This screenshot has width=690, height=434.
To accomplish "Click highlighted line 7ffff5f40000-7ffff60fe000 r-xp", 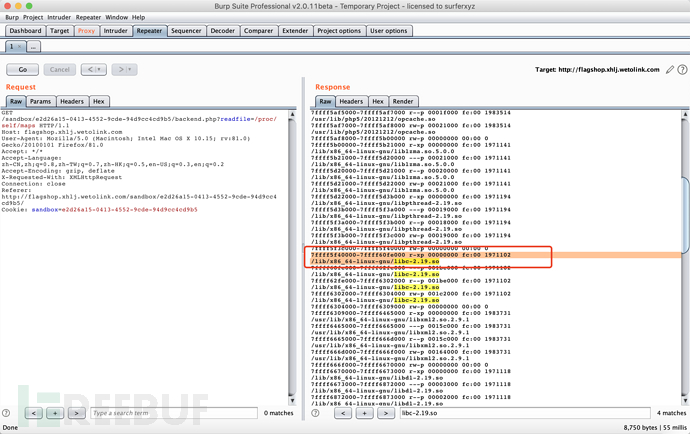I will pos(411,255).
